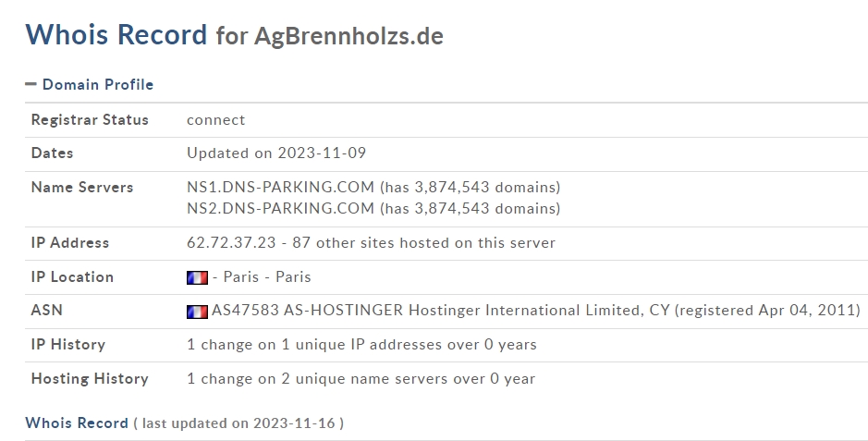Viewport: 868px width, 441px height.
Task: Click the minus icon beside Domain Profile
Action: [31, 85]
